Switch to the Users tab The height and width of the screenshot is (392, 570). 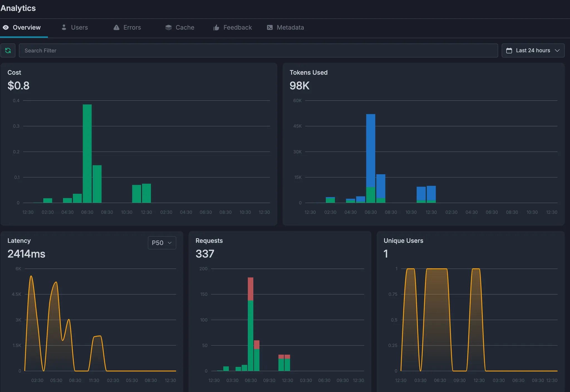point(79,28)
